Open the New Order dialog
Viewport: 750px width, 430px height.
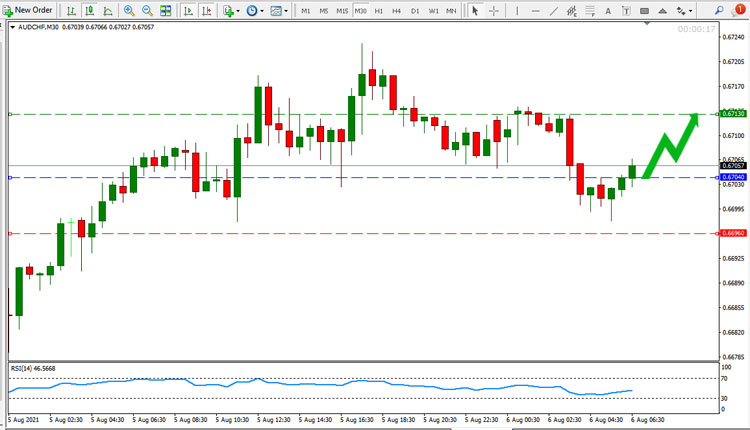coord(27,10)
